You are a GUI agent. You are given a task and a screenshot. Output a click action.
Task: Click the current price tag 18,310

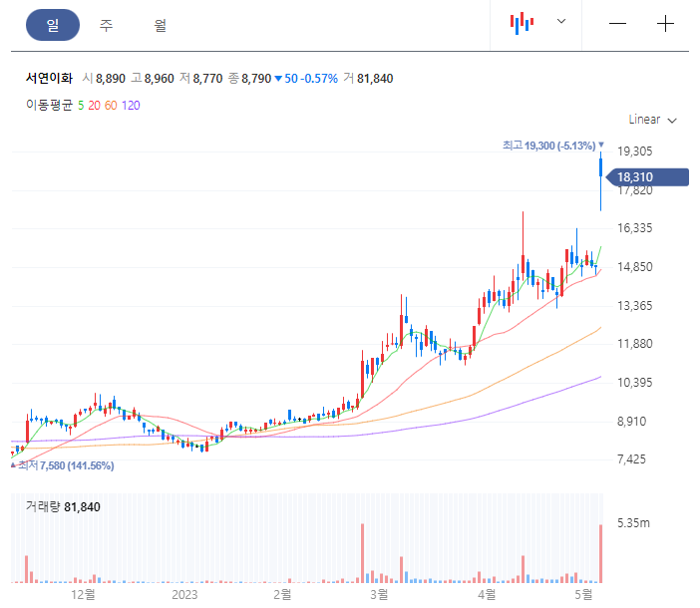[648, 177]
